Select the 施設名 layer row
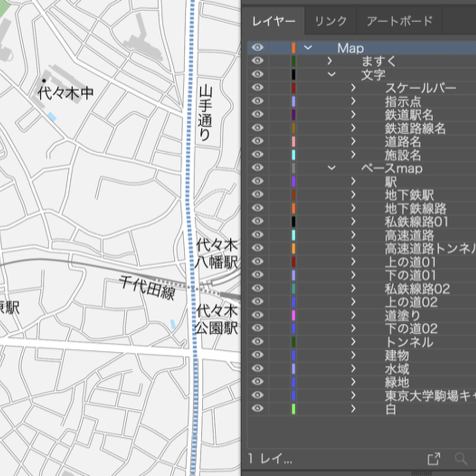Viewport: 476px width, 476px height. tap(362, 155)
